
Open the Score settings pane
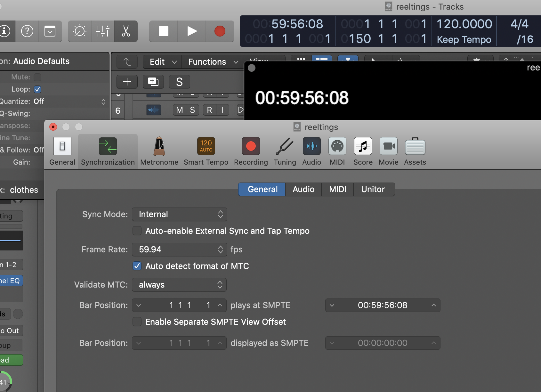tap(362, 151)
